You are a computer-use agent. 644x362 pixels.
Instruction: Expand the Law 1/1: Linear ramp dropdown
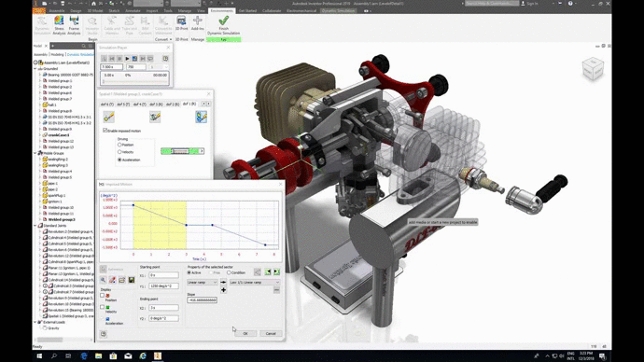coord(254,283)
